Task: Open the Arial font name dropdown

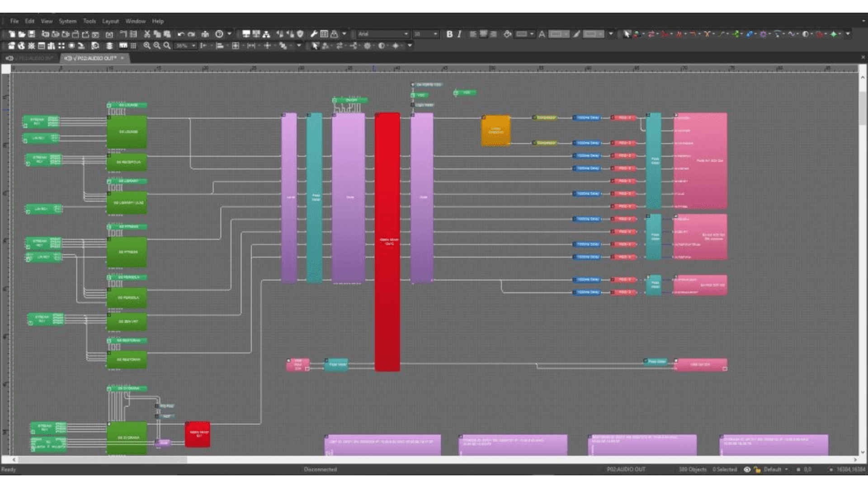Action: (406, 34)
